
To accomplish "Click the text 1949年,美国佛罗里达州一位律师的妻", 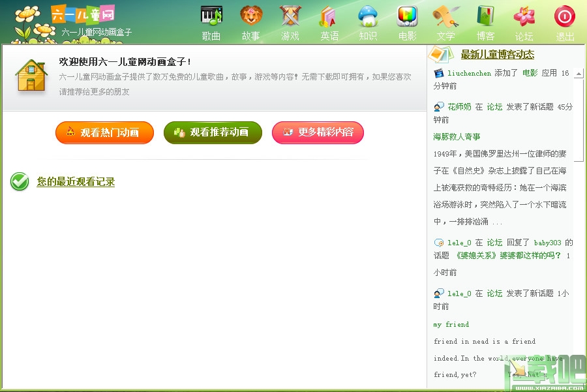I will point(500,154).
